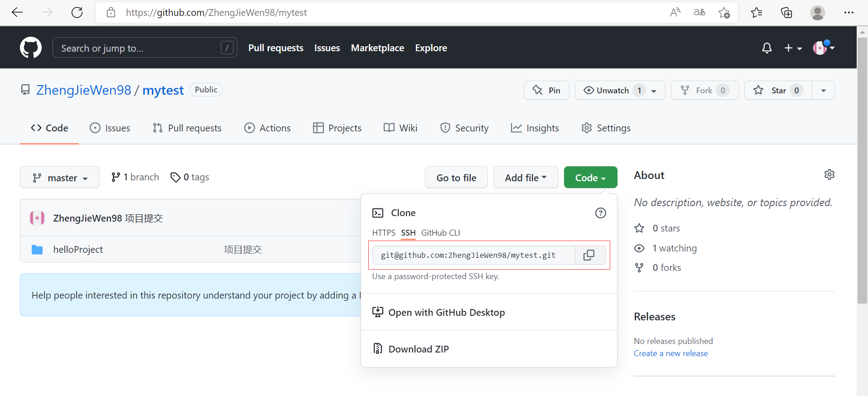Open the Explore page

tap(431, 48)
